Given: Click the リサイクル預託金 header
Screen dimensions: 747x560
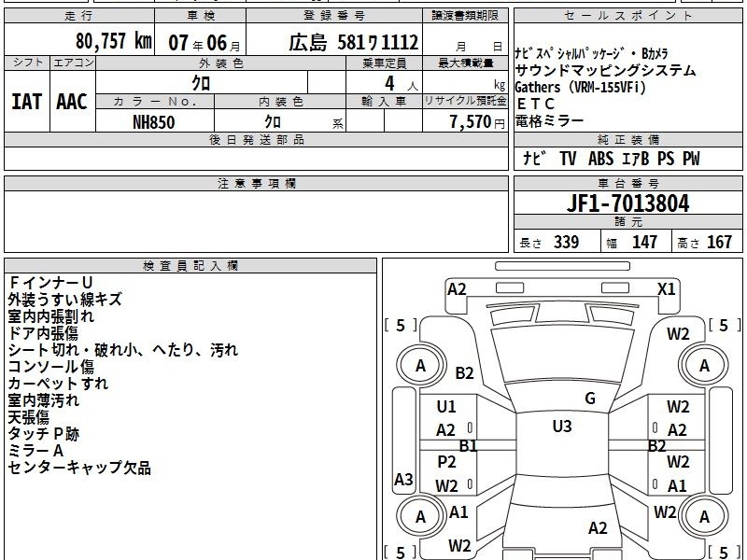Looking at the screenshot, I should coord(465,102).
